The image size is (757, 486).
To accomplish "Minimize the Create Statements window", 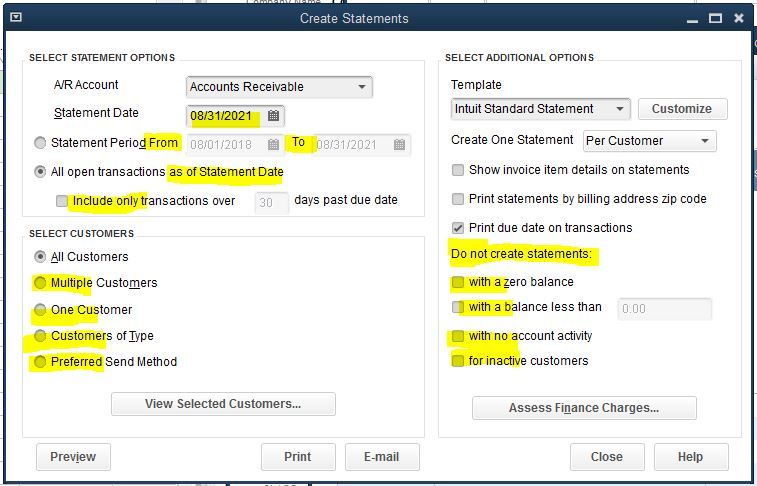I will (691, 18).
